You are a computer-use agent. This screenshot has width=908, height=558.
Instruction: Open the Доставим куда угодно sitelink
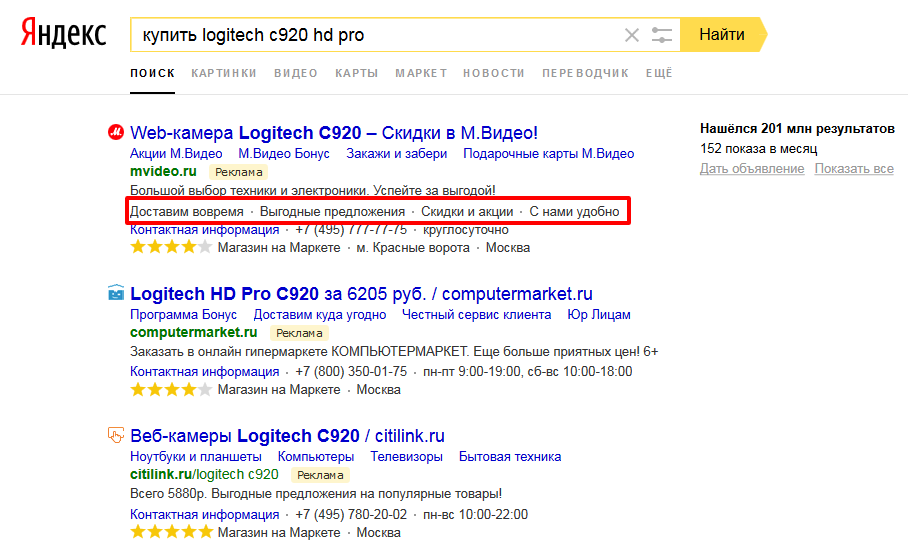[x=320, y=315]
